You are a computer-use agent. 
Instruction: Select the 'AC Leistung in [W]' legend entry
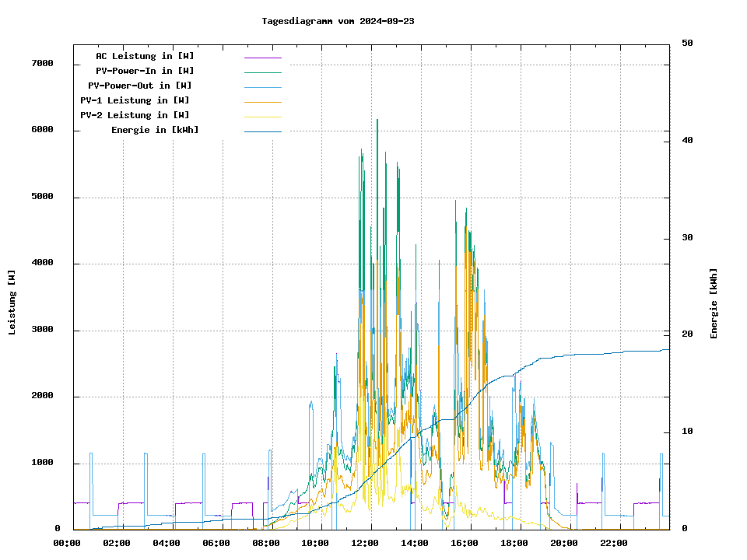pos(145,56)
